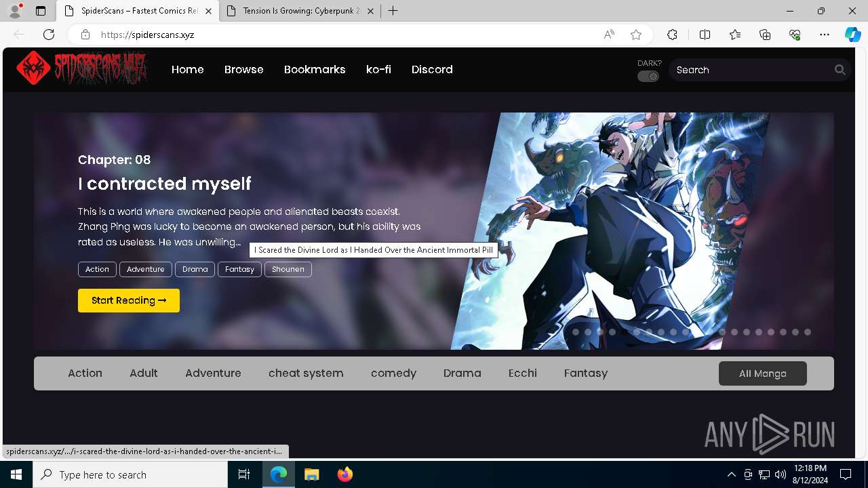Open File Explorer from the taskbar

[x=312, y=474]
